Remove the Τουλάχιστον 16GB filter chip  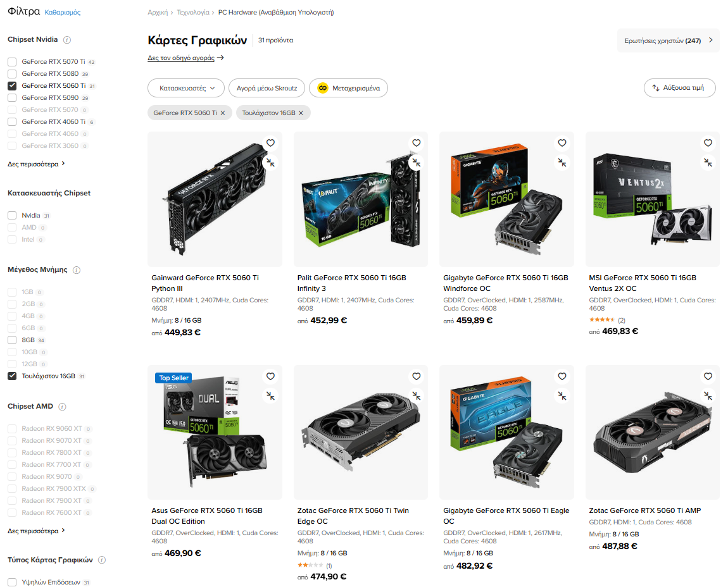pyautogui.click(x=301, y=113)
